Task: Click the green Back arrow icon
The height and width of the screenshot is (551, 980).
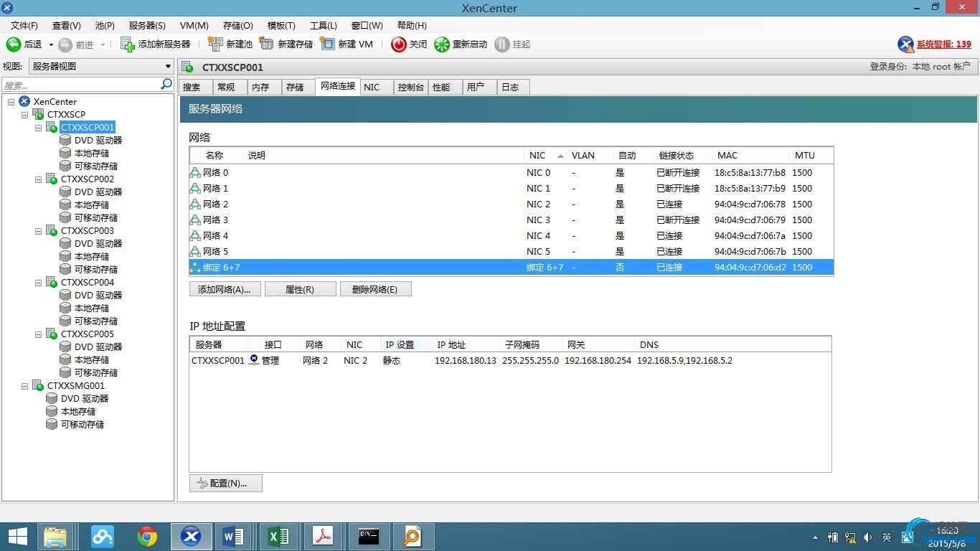Action: 14,44
